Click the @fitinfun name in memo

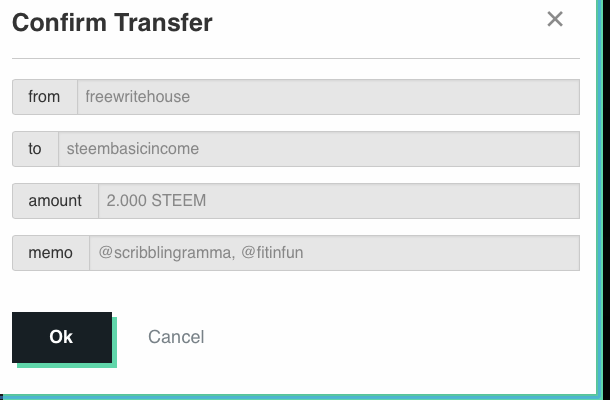(272, 253)
